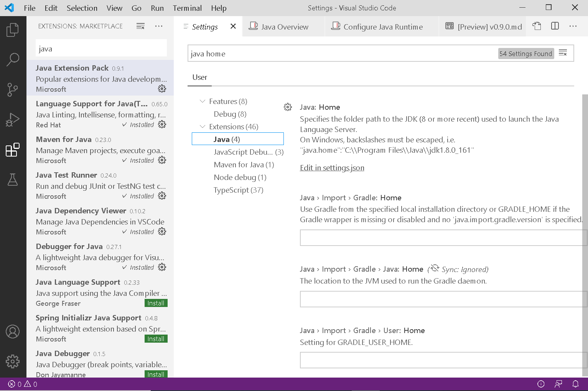Install Spring Initializr Java Support
This screenshot has width=588, height=391.
156,339
